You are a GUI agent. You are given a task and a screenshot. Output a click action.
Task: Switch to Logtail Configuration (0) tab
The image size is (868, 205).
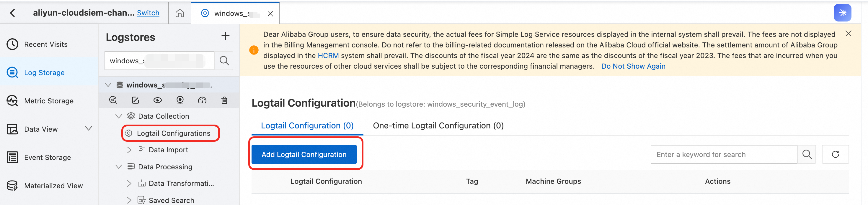[x=307, y=126]
